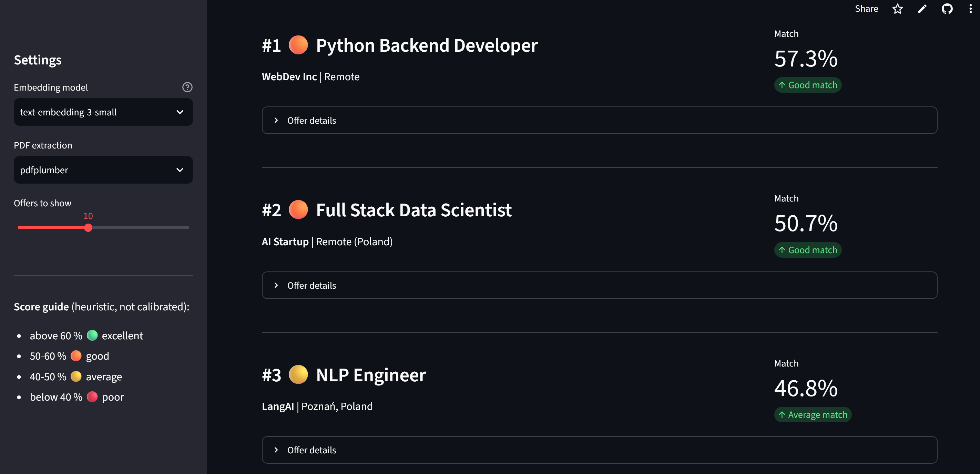
Task: Click the Full Stack Data Scientist title
Action: tap(414, 210)
